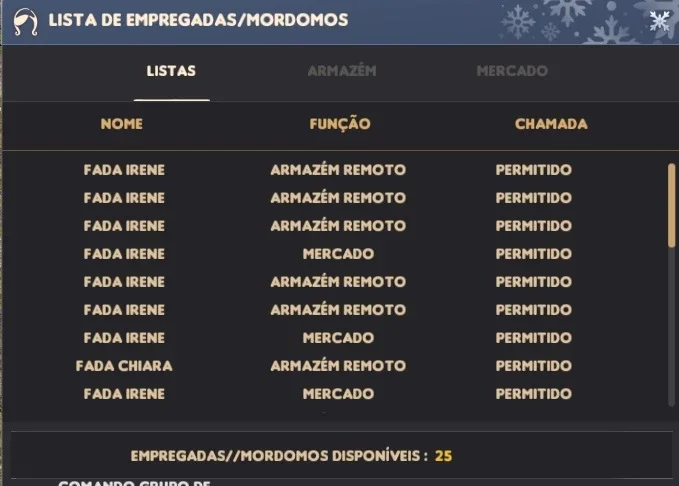This screenshot has width=679, height=486.
Task: Click the first Mercado function entry
Action: 338,254
